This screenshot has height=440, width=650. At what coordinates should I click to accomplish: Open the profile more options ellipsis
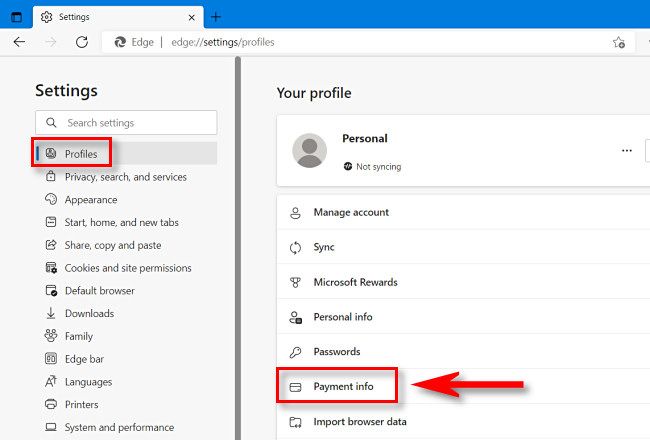627,150
